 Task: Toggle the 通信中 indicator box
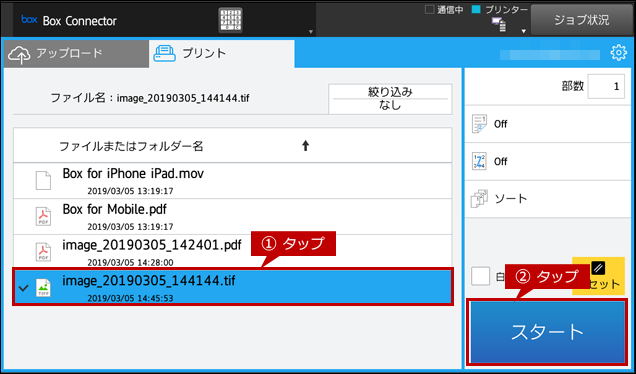pos(429,9)
